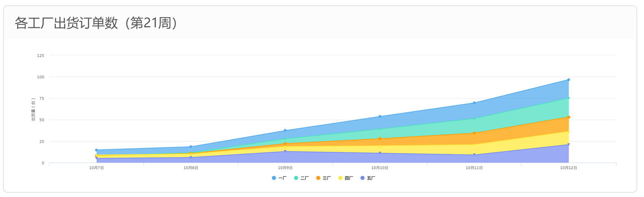Click the chart title 各工厂出货订单数（第21周）
Image resolution: width=644 pixels, height=197 pixels.
click(96, 23)
